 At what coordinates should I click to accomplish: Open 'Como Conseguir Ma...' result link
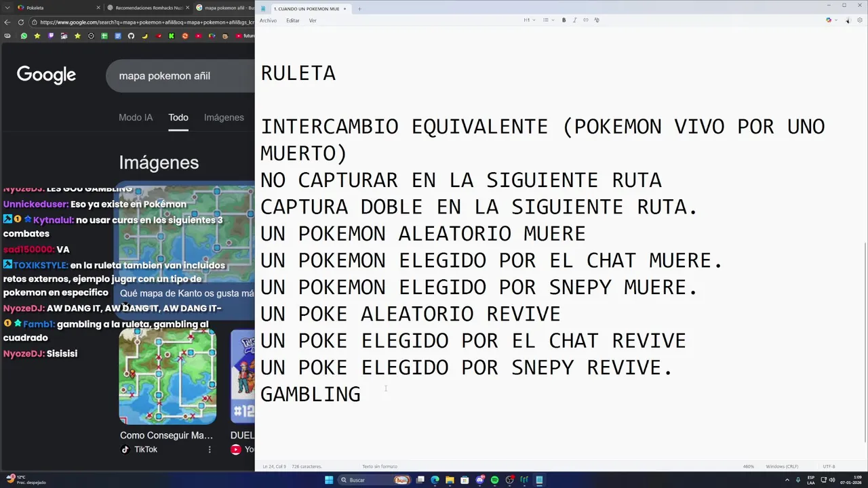point(166,435)
